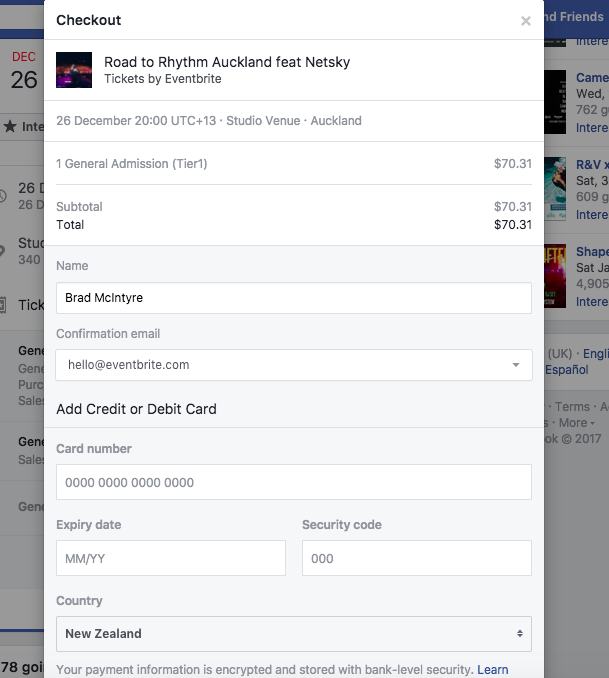This screenshot has height=678, width=609.
Task: Click the Country selector up-down arrows
Action: pos(519,634)
